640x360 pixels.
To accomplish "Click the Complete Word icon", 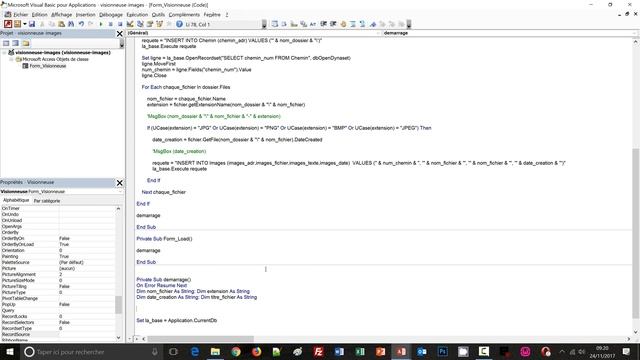I will pos(313,24).
